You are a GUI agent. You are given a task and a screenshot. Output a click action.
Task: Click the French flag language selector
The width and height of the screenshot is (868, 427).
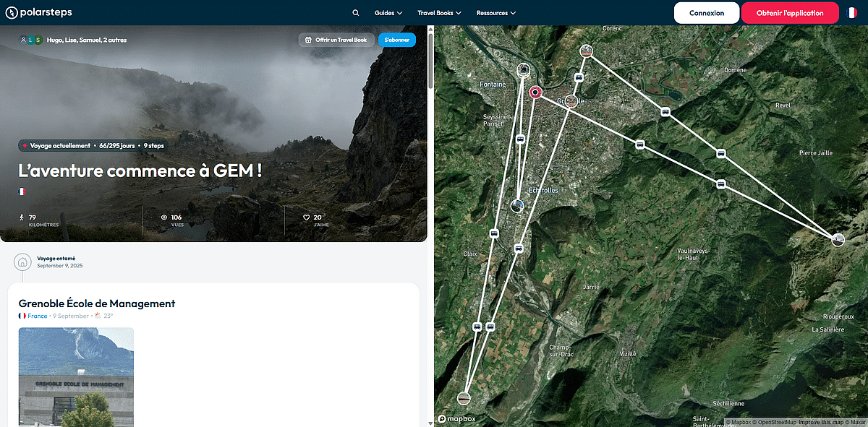tap(851, 13)
